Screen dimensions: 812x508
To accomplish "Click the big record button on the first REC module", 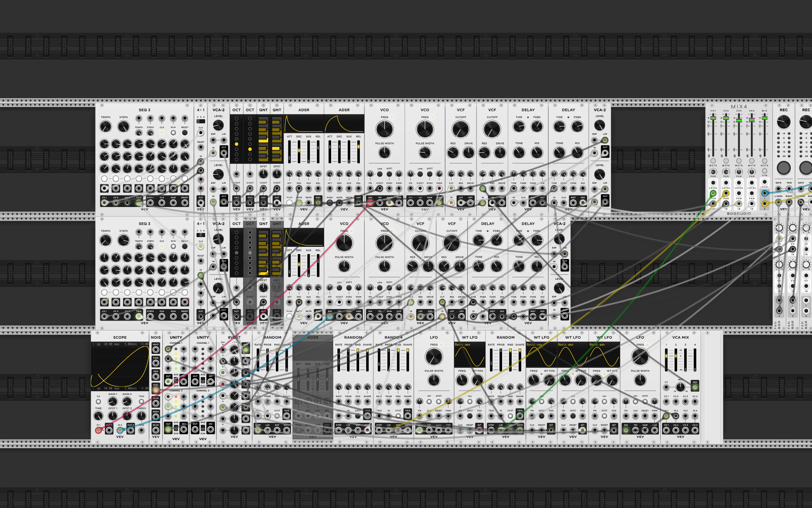I will [x=784, y=168].
